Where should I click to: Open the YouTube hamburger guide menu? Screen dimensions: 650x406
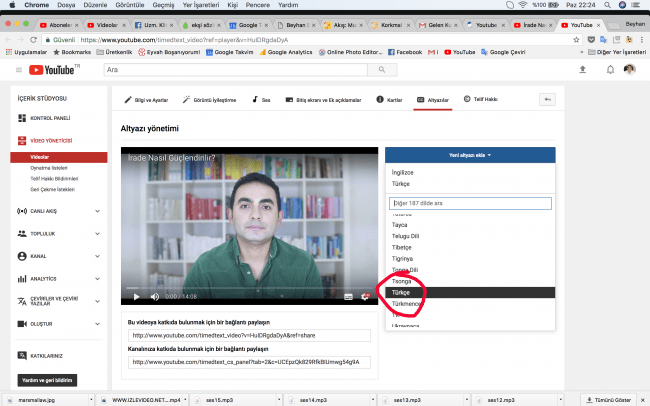[x=19, y=70]
